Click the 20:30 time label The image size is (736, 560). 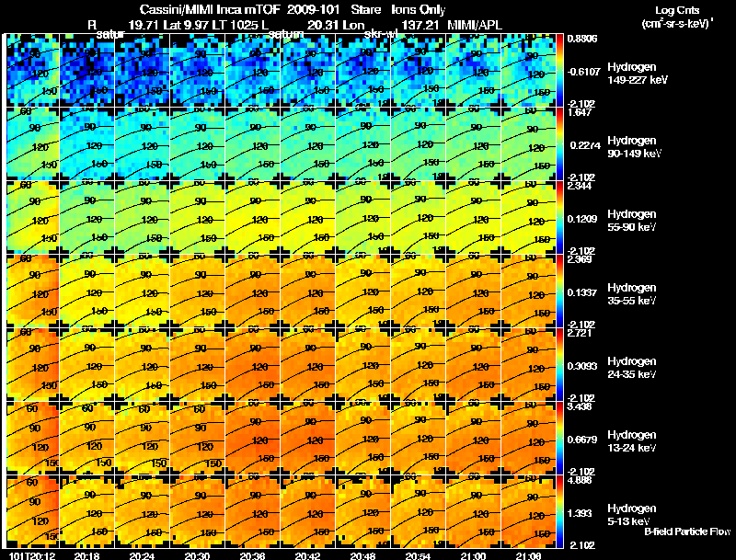pos(197,555)
